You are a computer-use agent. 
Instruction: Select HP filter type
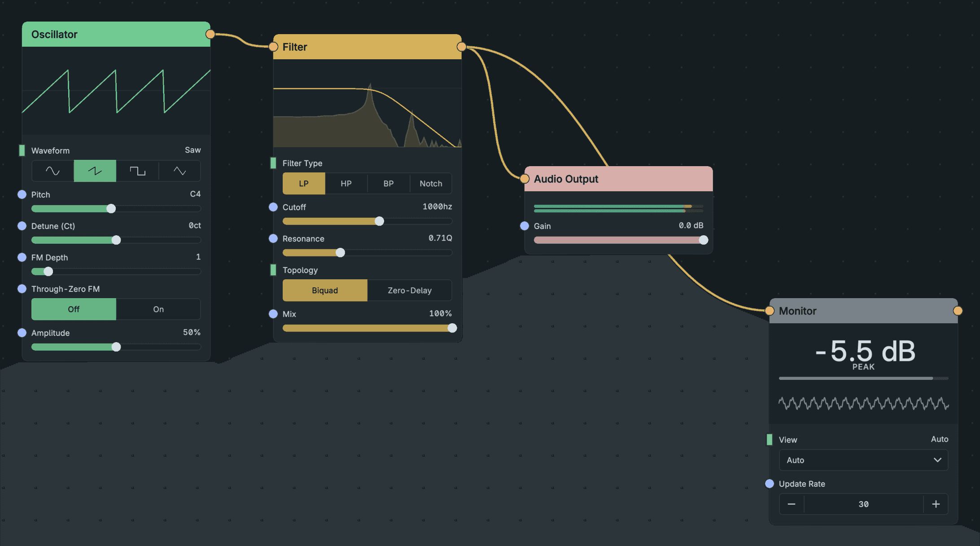click(346, 184)
